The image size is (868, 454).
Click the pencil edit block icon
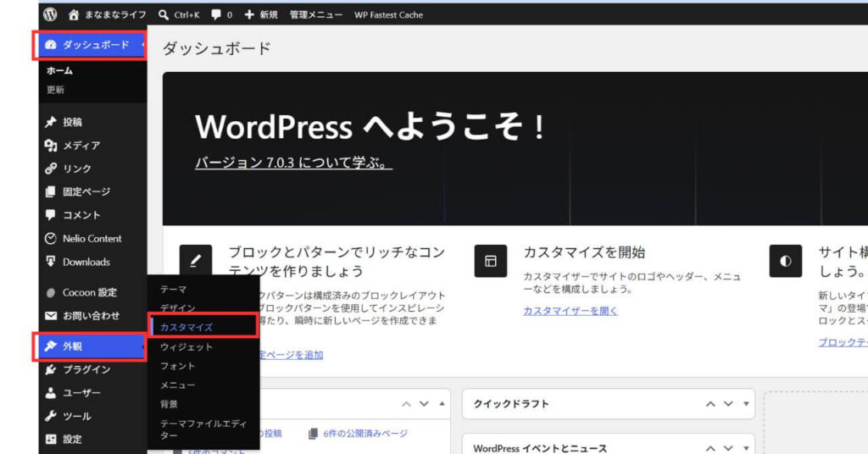pyautogui.click(x=196, y=261)
